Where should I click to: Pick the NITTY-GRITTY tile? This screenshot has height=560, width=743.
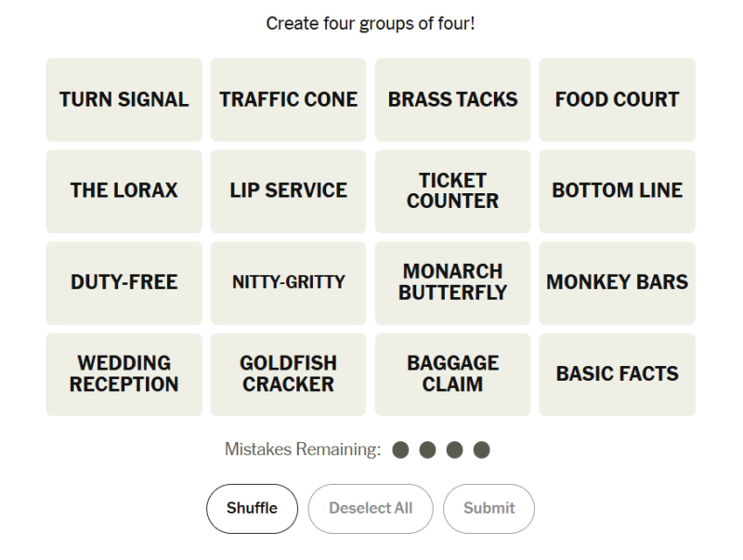pyautogui.click(x=288, y=282)
